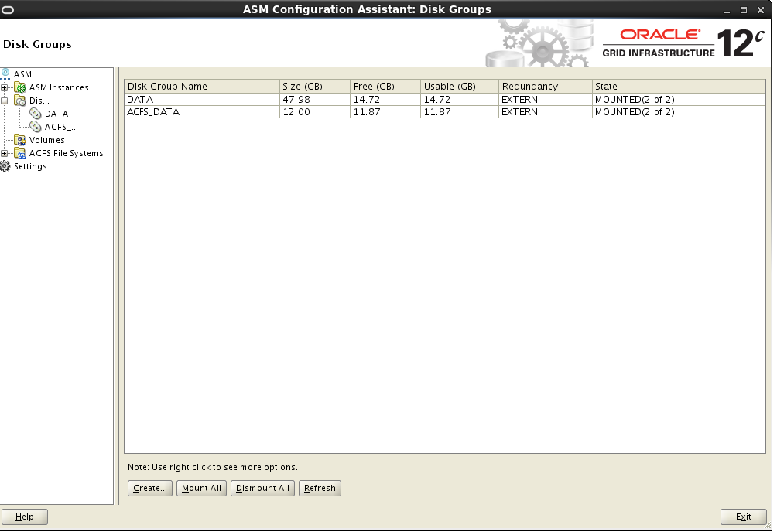The width and height of the screenshot is (777, 532).
Task: Click the ASM root node icon
Action: tap(5, 74)
